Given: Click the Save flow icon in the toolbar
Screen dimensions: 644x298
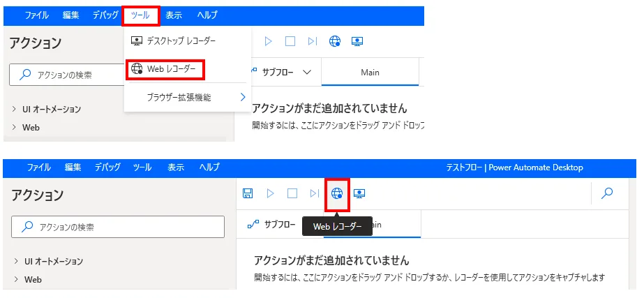Looking at the screenshot, I should tap(248, 193).
